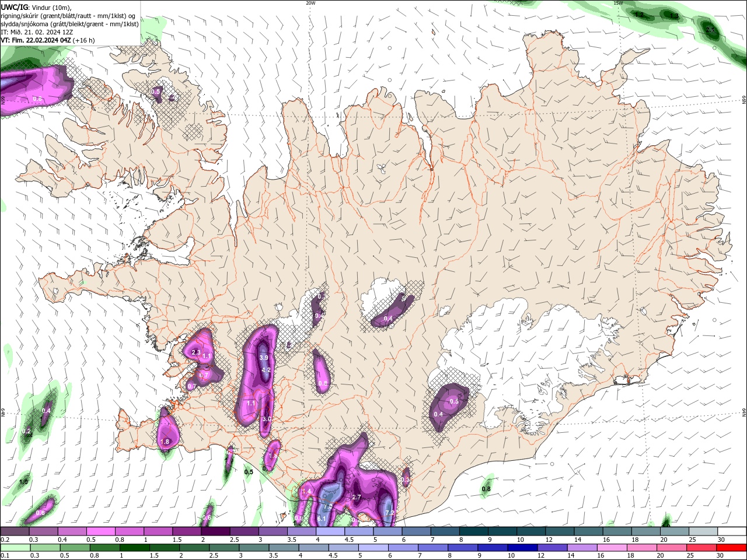Click the '4.2' snowfall value on the map

267,370
